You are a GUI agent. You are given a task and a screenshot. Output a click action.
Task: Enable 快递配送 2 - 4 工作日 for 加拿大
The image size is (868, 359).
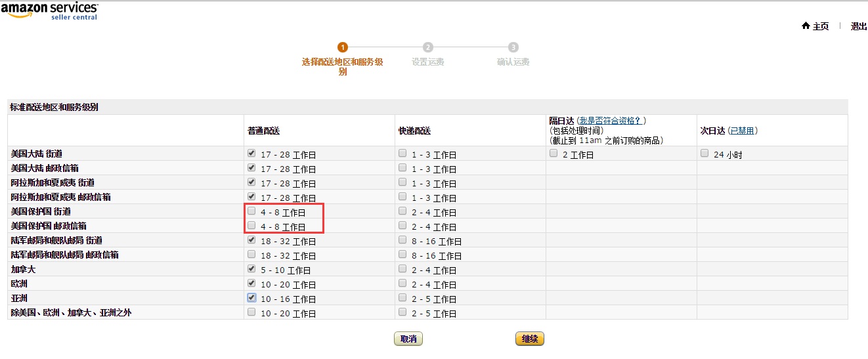coord(402,269)
